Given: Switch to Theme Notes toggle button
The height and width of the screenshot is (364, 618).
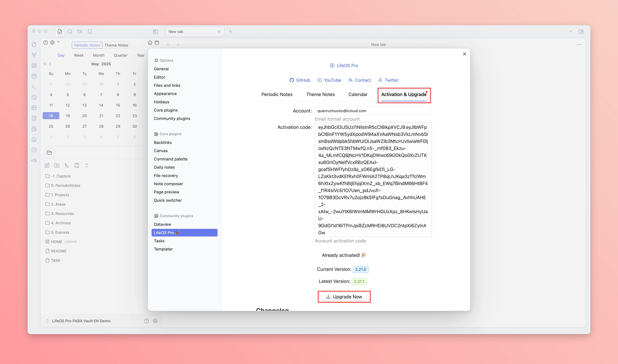Looking at the screenshot, I should point(116,45).
